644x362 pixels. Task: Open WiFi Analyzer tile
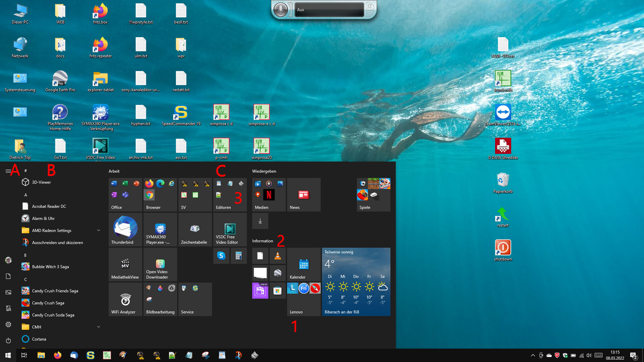click(x=125, y=299)
